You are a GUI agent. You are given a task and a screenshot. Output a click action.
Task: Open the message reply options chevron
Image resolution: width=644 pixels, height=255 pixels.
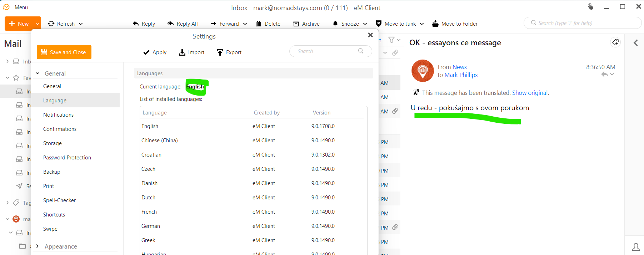612,74
